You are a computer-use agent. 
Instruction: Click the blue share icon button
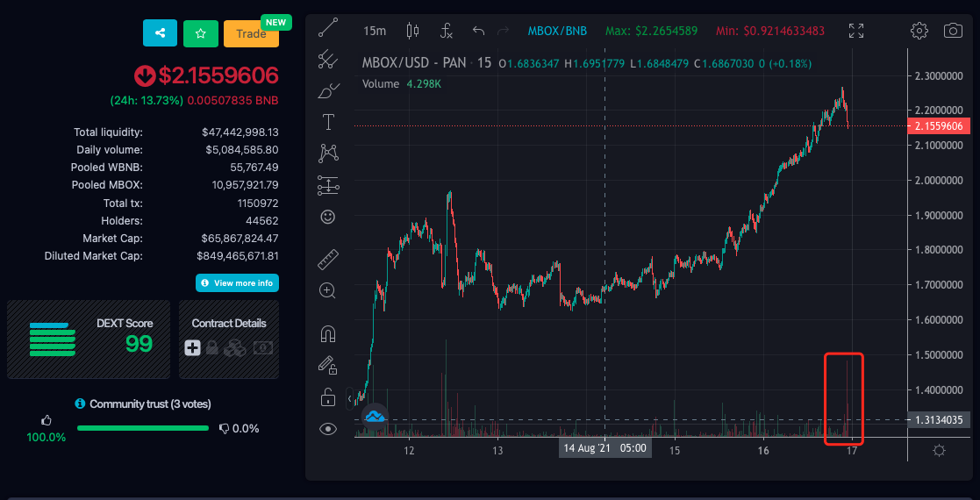click(x=160, y=33)
